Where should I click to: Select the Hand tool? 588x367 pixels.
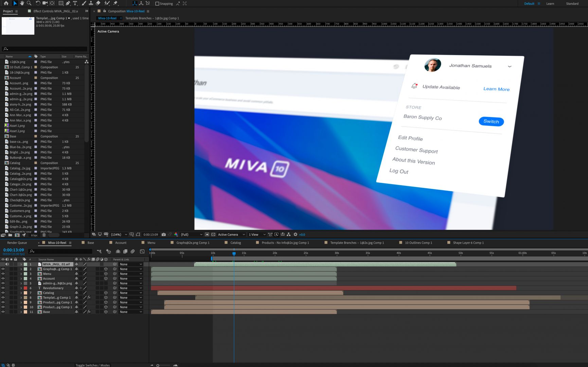(x=22, y=3)
